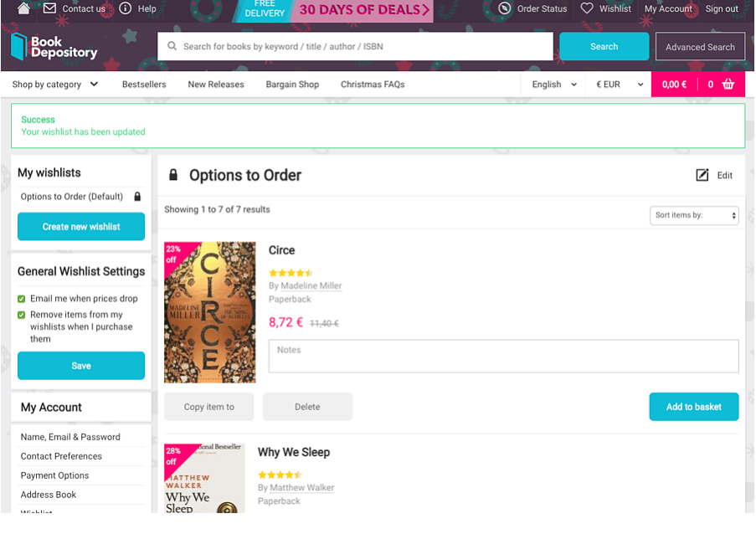Go to the Bestsellers menu item

pyautogui.click(x=144, y=84)
